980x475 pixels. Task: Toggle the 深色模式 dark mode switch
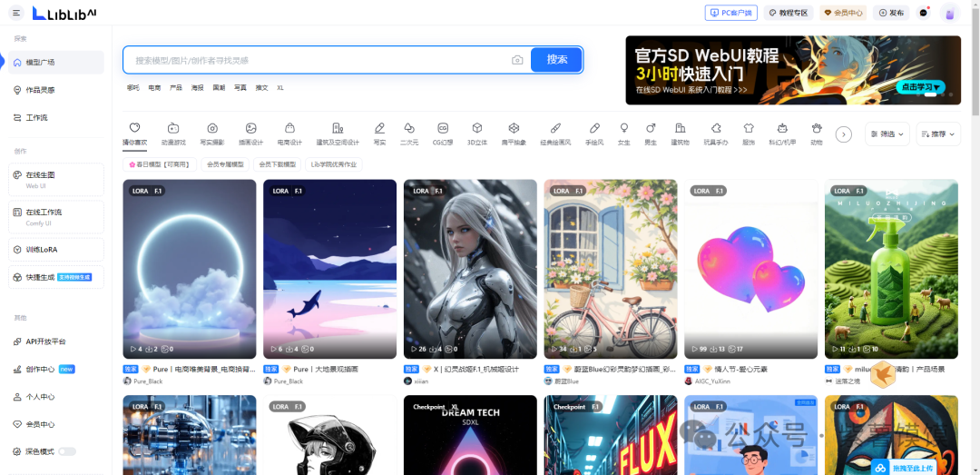(67, 451)
